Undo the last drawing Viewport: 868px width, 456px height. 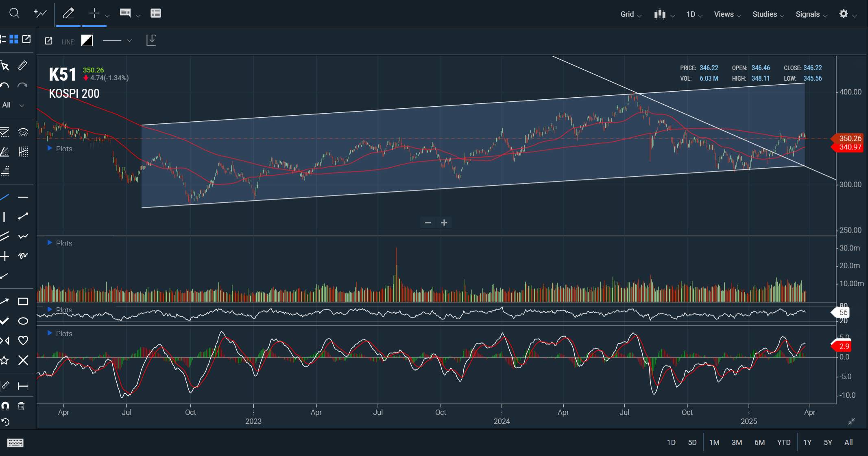click(x=4, y=85)
